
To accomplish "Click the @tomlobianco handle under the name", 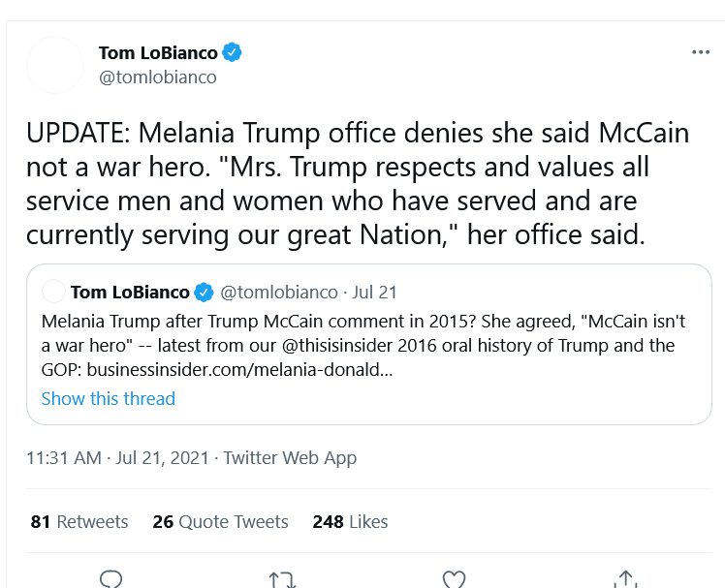I will coord(158,77).
